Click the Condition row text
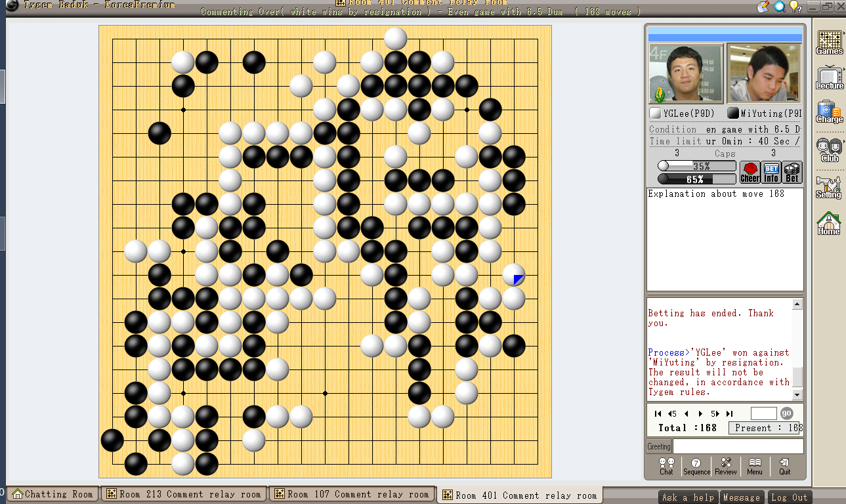 [725, 129]
